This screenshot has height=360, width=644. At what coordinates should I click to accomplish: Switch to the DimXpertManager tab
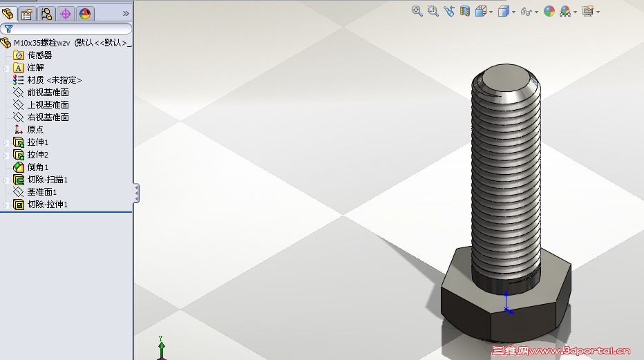66,14
